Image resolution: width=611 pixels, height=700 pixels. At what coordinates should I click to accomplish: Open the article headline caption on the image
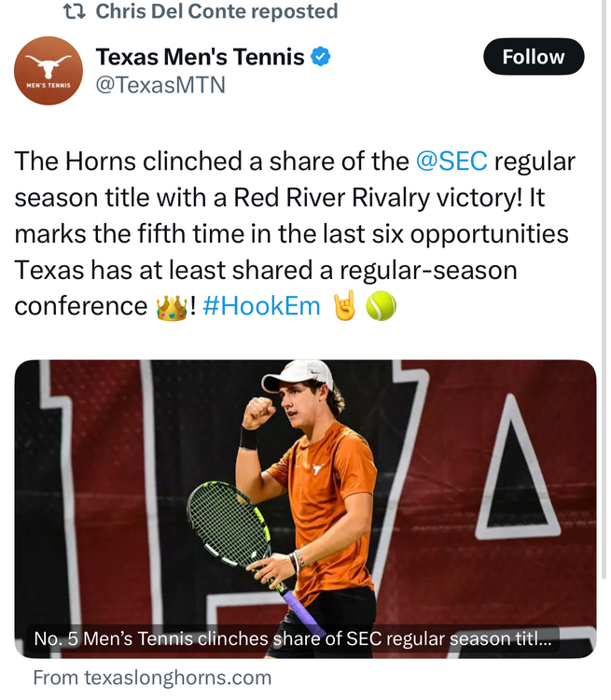292,640
